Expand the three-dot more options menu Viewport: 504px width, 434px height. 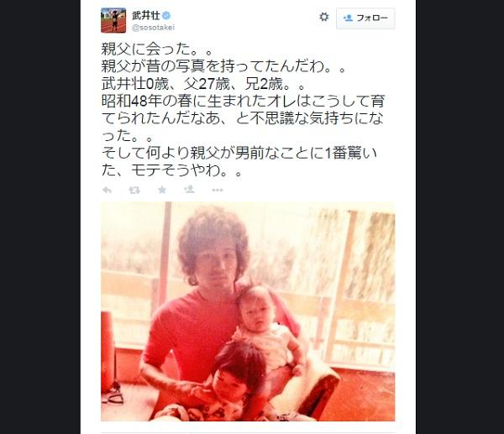(x=218, y=191)
